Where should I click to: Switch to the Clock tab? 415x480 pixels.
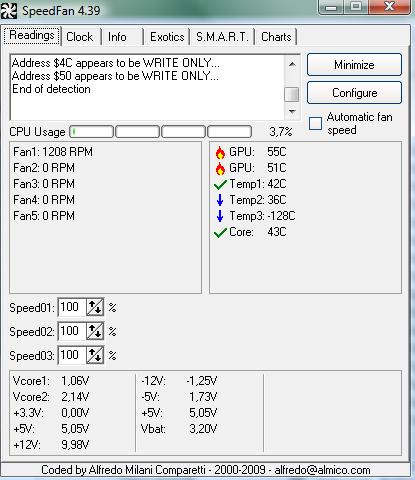pos(80,37)
